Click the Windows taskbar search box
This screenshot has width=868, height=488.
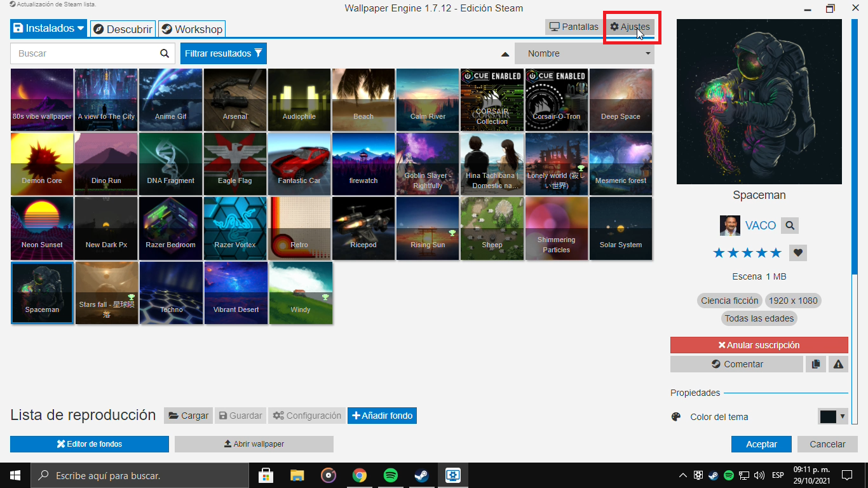pyautogui.click(x=140, y=475)
